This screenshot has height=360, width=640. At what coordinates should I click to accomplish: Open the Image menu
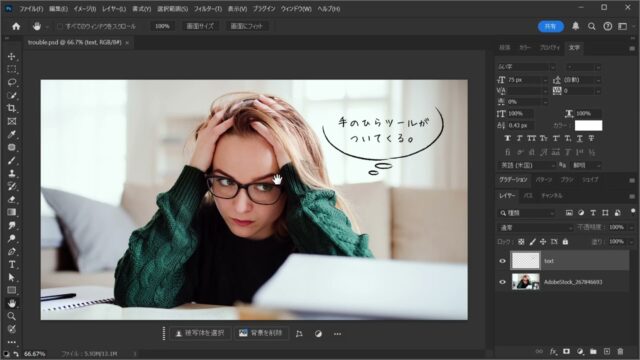click(x=85, y=9)
